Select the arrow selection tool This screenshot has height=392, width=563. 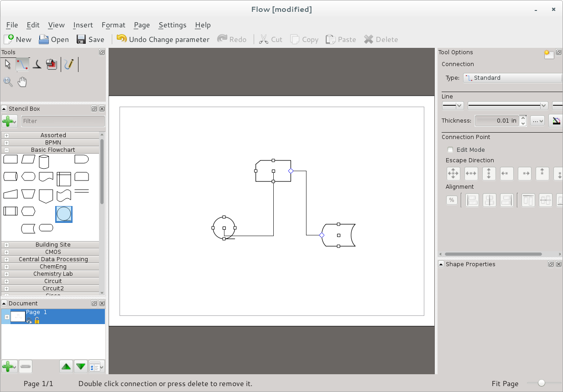7,64
